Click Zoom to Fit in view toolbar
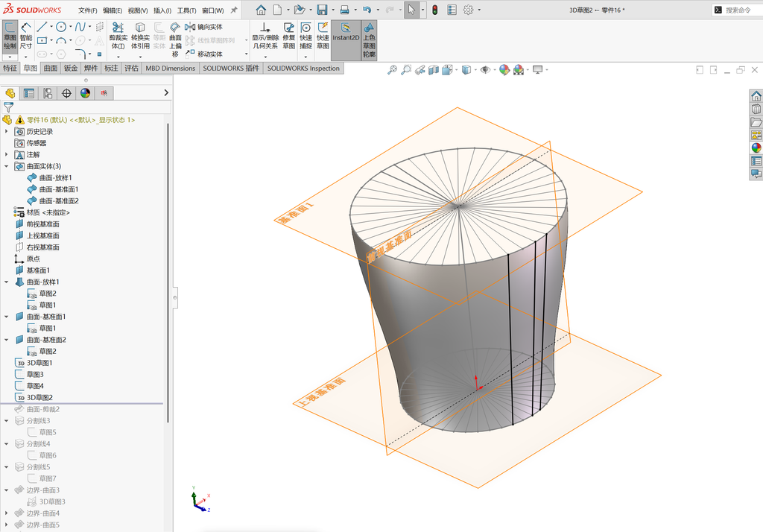Viewport: 763px width, 532px height. click(x=392, y=70)
